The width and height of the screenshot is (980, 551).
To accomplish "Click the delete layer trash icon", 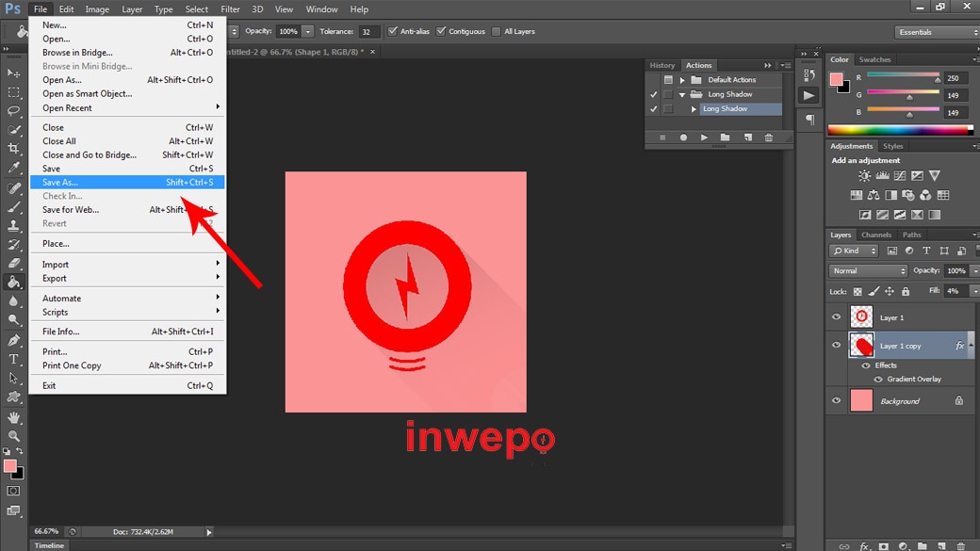I will 963,545.
